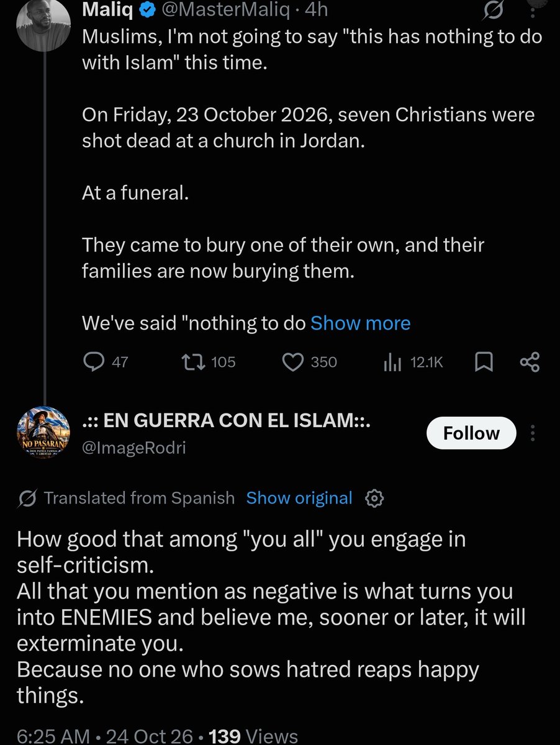560x745 pixels.
Task: Like Maliq's post with heart icon
Action: pos(309,362)
